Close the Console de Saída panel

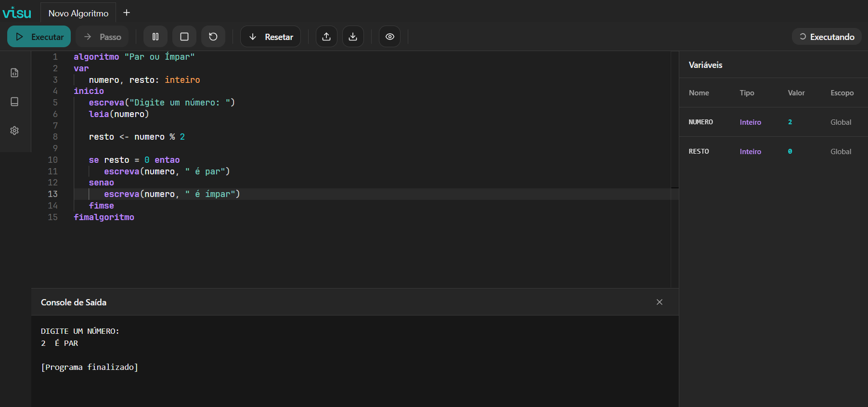pos(659,302)
